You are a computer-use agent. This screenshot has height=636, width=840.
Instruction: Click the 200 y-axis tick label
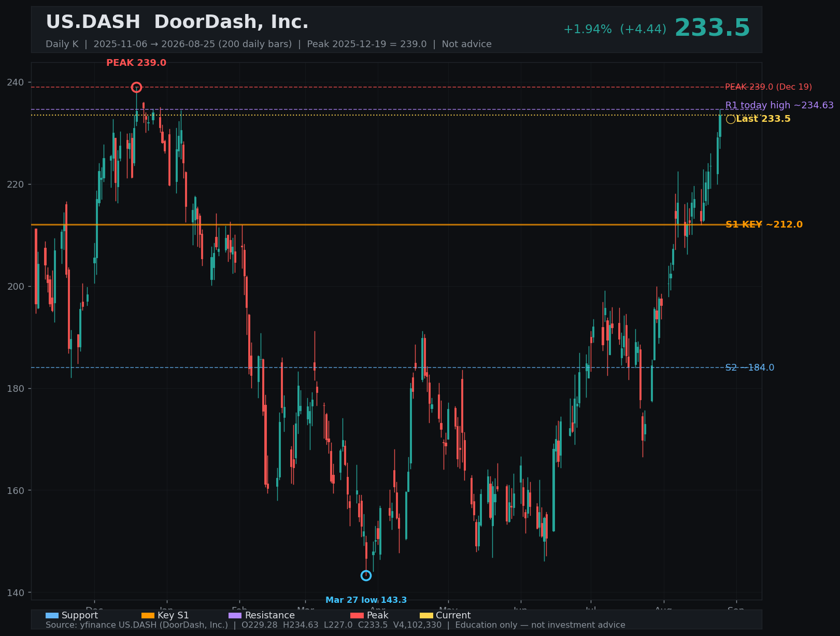(16, 287)
